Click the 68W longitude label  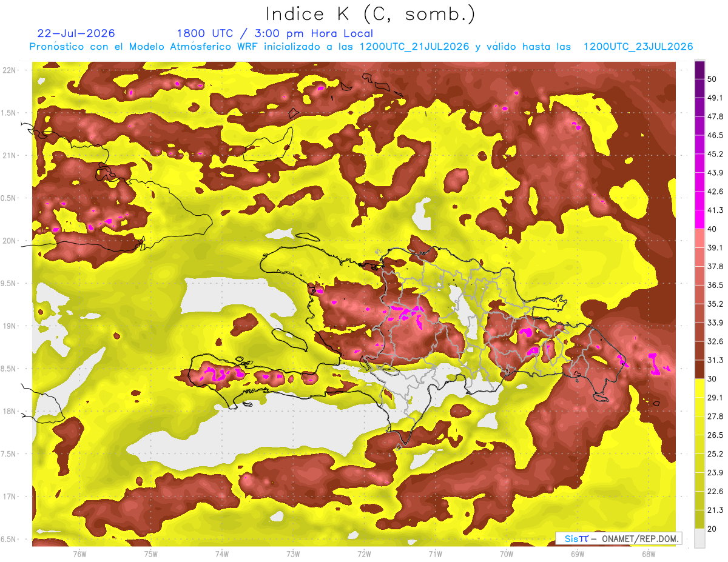tap(649, 554)
